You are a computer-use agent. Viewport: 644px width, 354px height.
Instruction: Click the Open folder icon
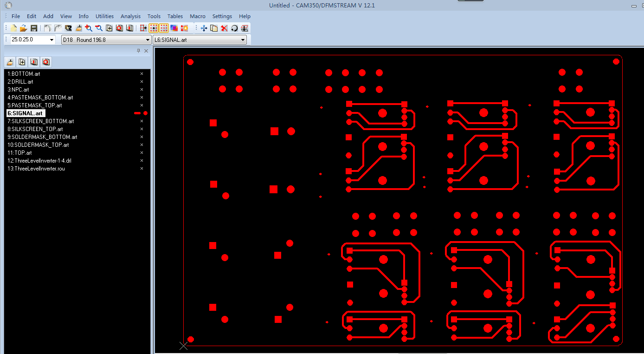pos(24,28)
